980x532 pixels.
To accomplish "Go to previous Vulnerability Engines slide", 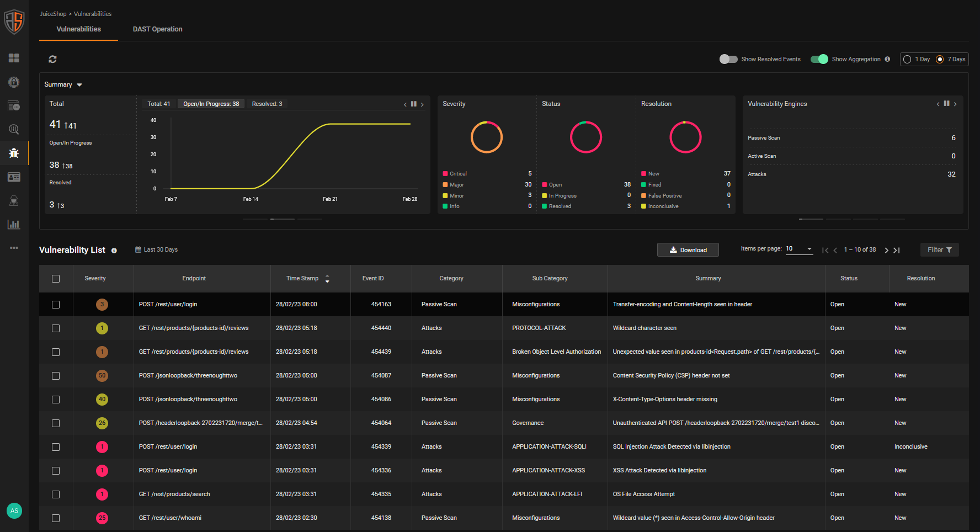I will tap(938, 104).
